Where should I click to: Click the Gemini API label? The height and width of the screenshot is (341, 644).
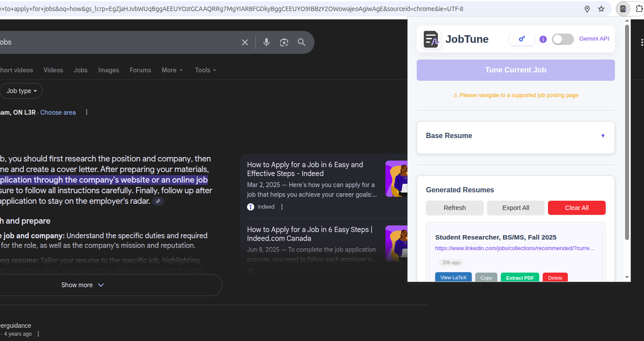click(594, 39)
